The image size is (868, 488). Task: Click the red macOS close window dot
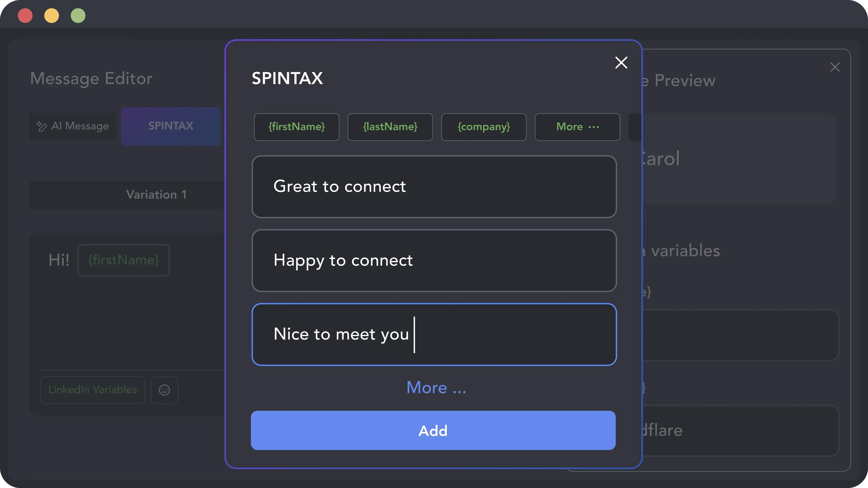tap(25, 15)
